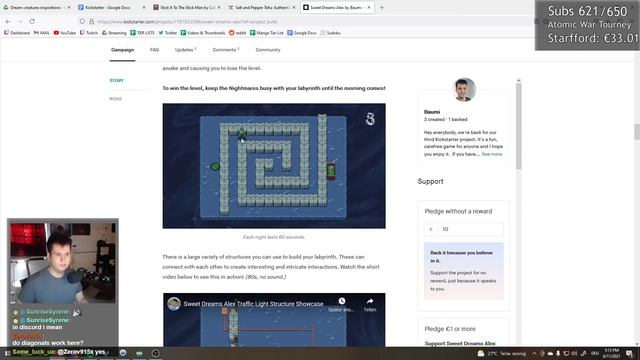
Task: Click Baumi's creator profile picture
Action: tap(464, 89)
